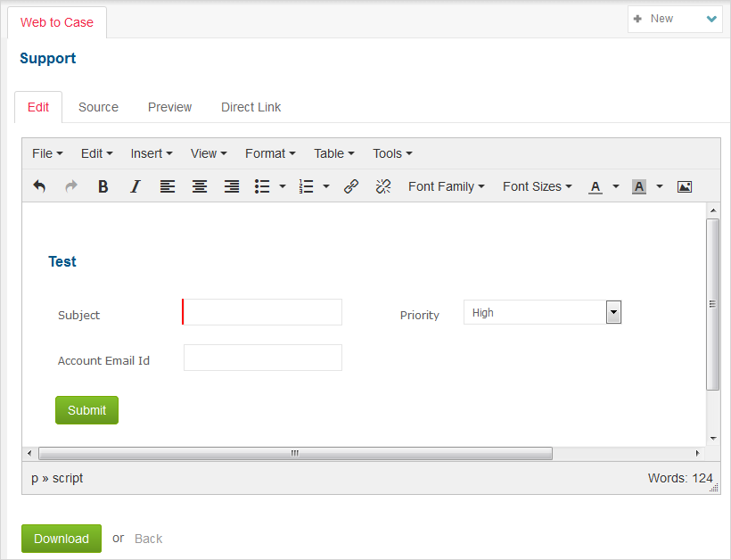This screenshot has height=560, width=731.
Task: Apply background color with highlighted A
Action: tap(639, 186)
